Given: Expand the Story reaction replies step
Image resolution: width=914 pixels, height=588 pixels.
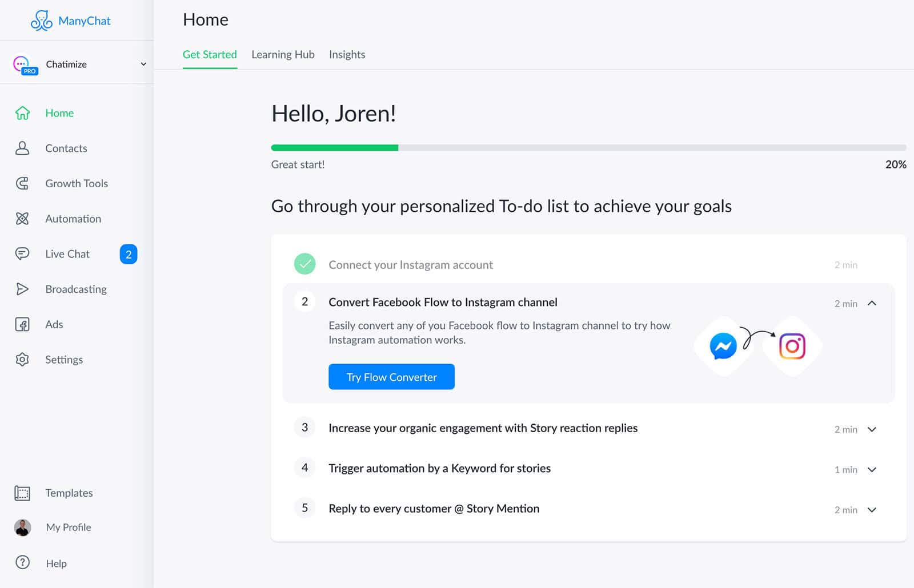Looking at the screenshot, I should click(x=872, y=429).
